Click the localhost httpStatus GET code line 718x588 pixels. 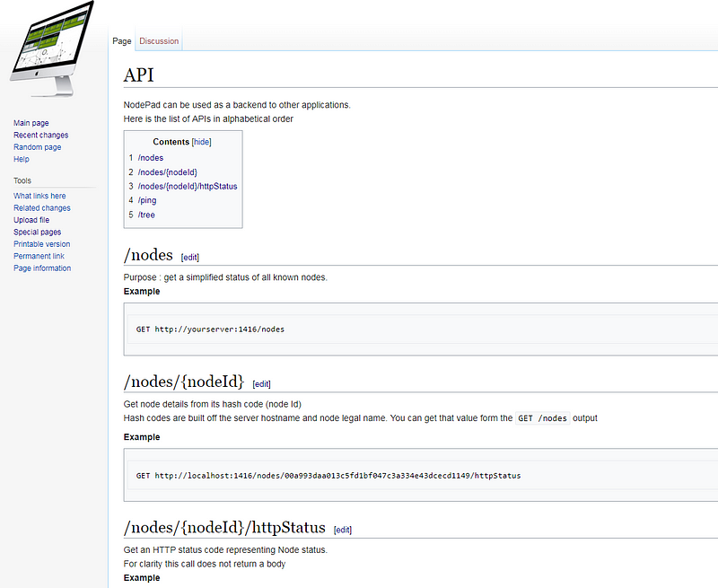click(328, 476)
